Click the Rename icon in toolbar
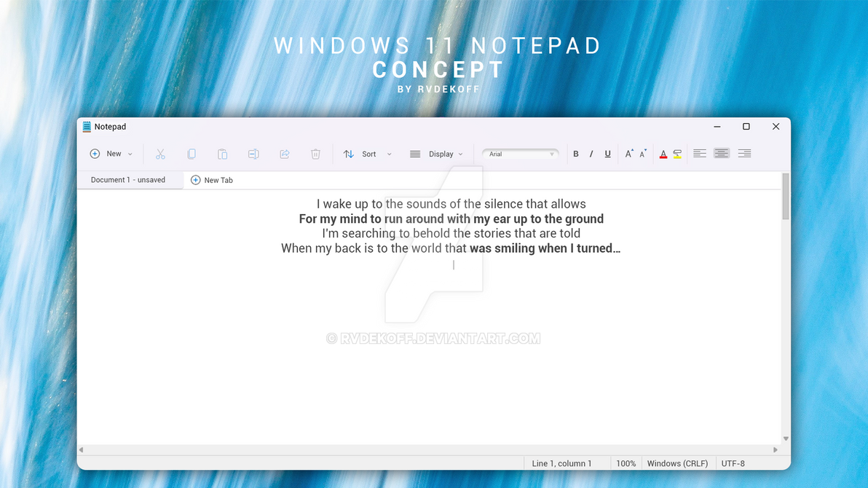 pyautogui.click(x=253, y=154)
